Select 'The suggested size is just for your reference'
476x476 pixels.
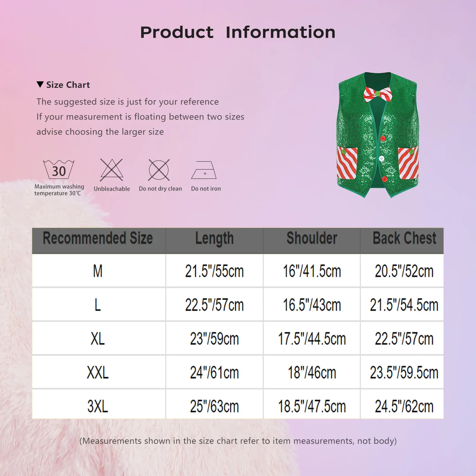pos(128,102)
